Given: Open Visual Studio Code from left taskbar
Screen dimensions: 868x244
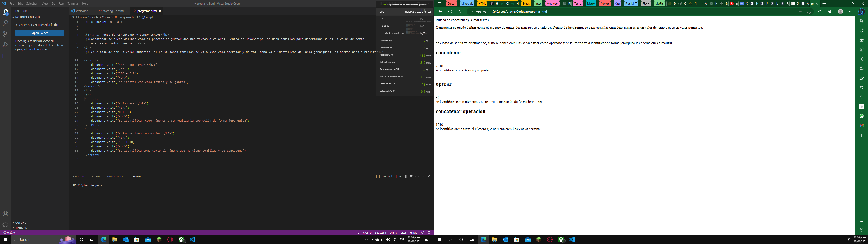Looking at the screenshot, I should (192, 240).
